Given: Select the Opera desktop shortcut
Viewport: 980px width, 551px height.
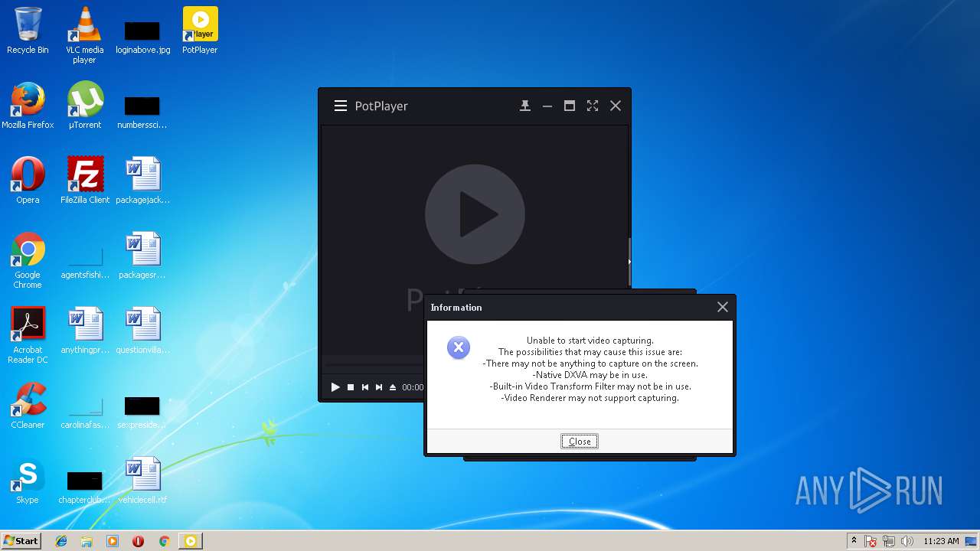Looking at the screenshot, I should coord(28,181).
